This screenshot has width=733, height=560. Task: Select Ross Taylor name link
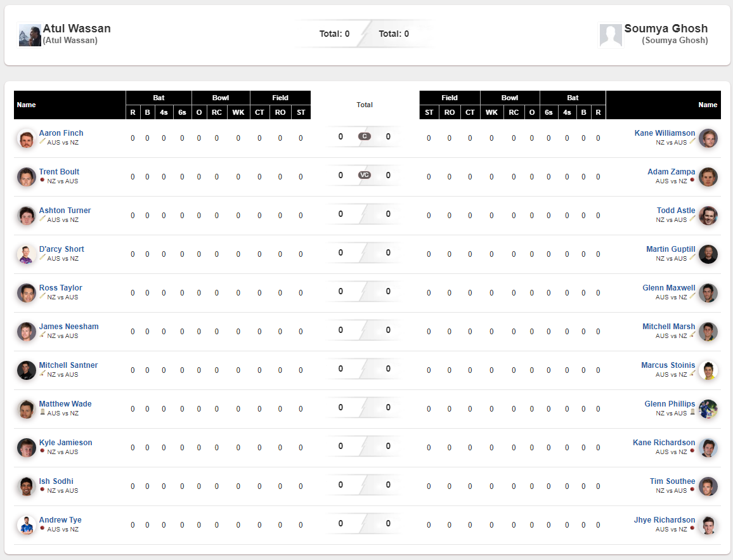click(x=60, y=288)
